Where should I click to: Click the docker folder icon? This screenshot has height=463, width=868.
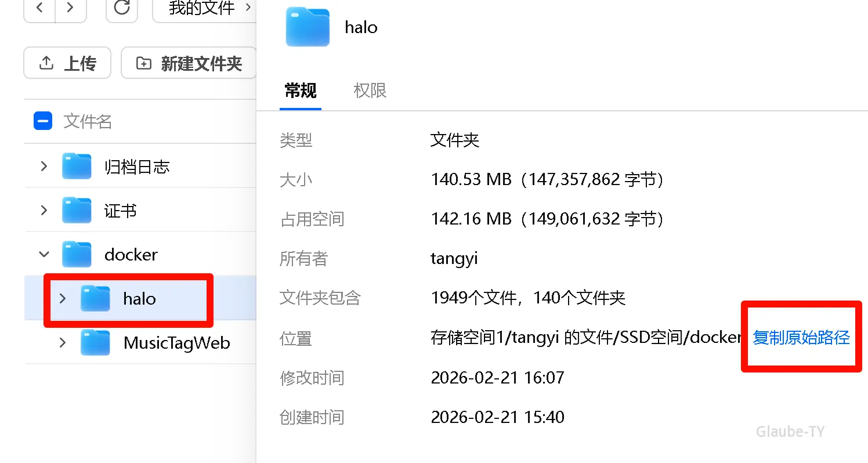click(77, 254)
